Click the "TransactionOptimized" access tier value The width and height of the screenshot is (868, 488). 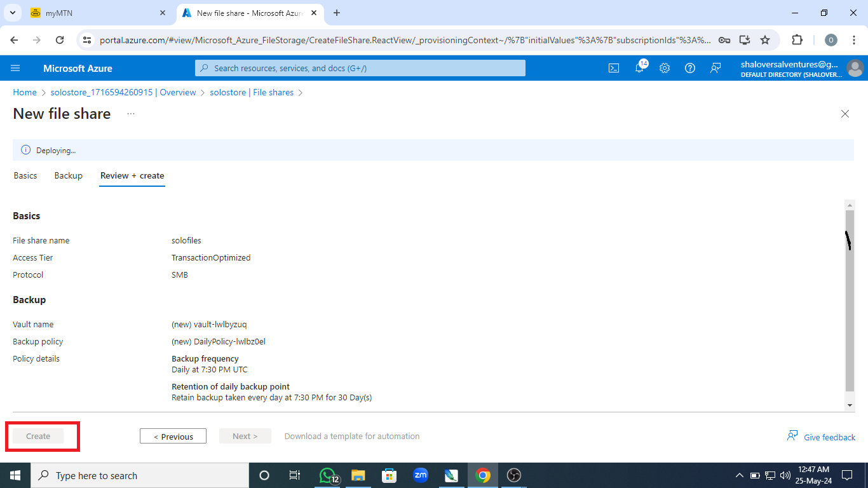pos(211,257)
